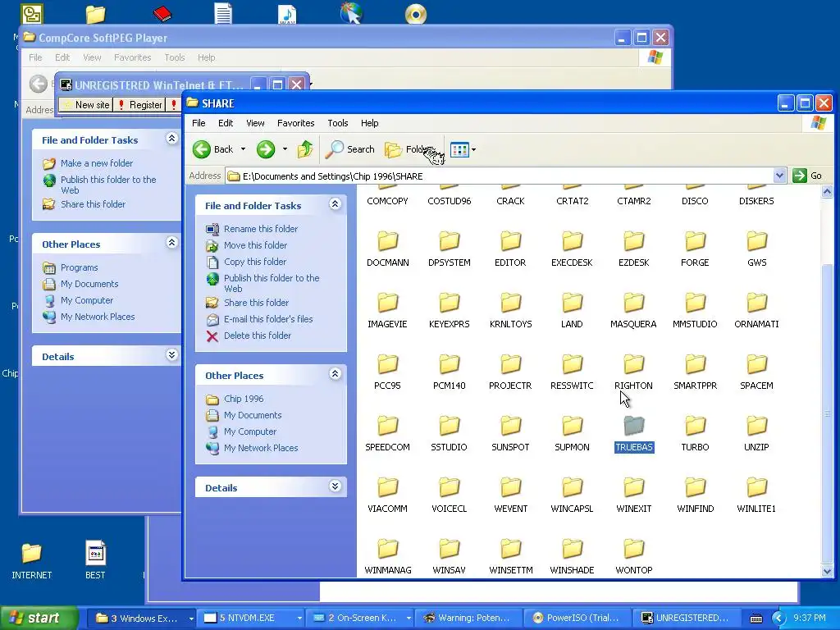Select the TRUEBAS folder
Screen dimensions: 840x630
(634, 434)
